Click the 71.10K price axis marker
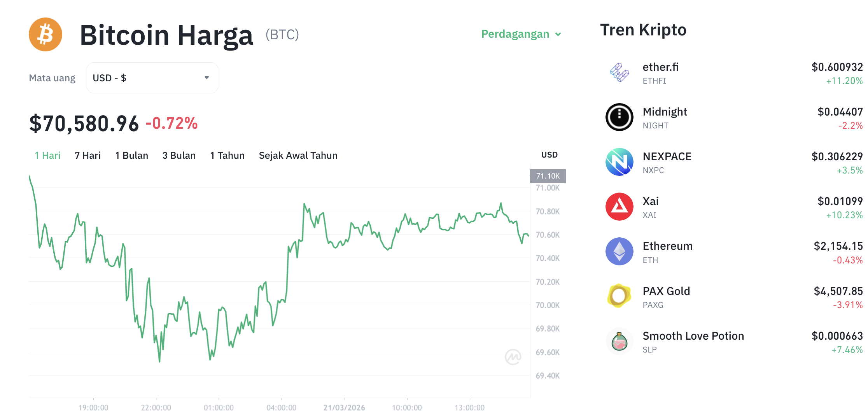Image resolution: width=868 pixels, height=414 pixels. click(x=548, y=175)
